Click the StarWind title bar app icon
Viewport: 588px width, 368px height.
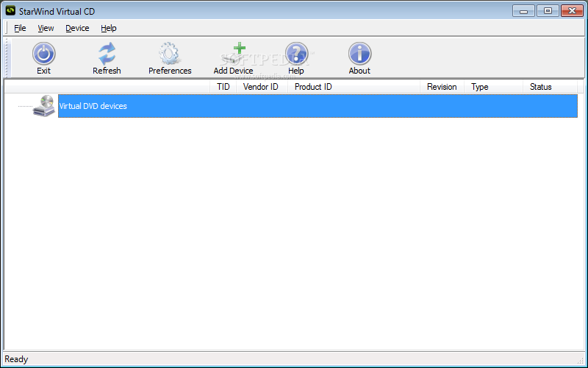click(10, 11)
